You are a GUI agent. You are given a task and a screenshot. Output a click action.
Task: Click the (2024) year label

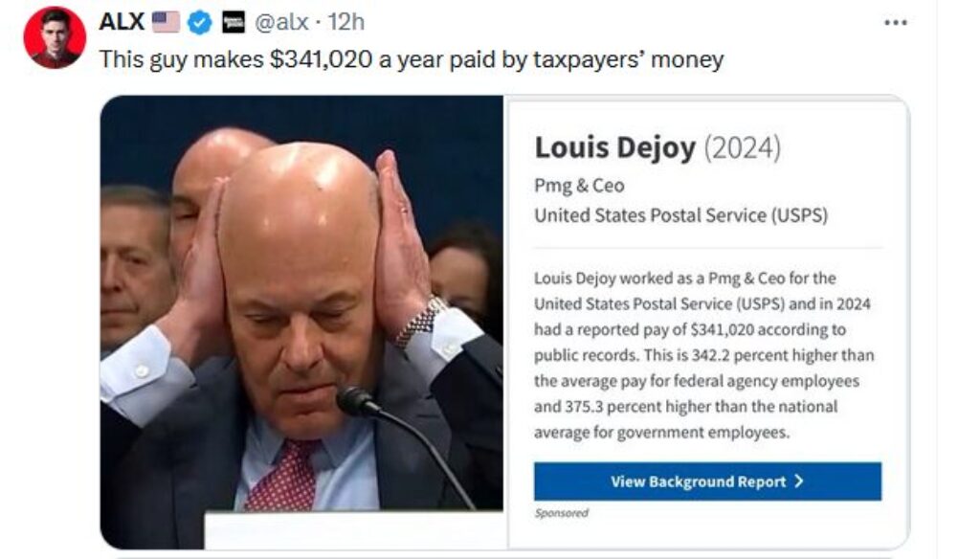click(743, 148)
